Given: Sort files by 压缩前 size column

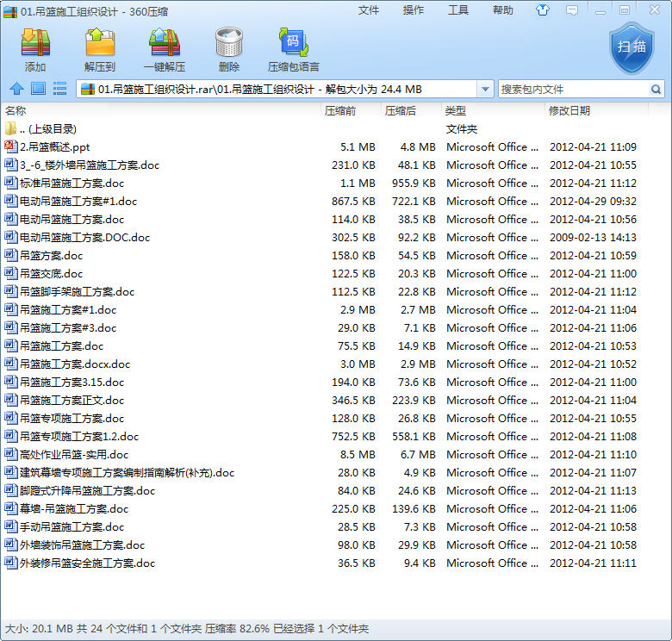Looking at the screenshot, I should [x=340, y=111].
